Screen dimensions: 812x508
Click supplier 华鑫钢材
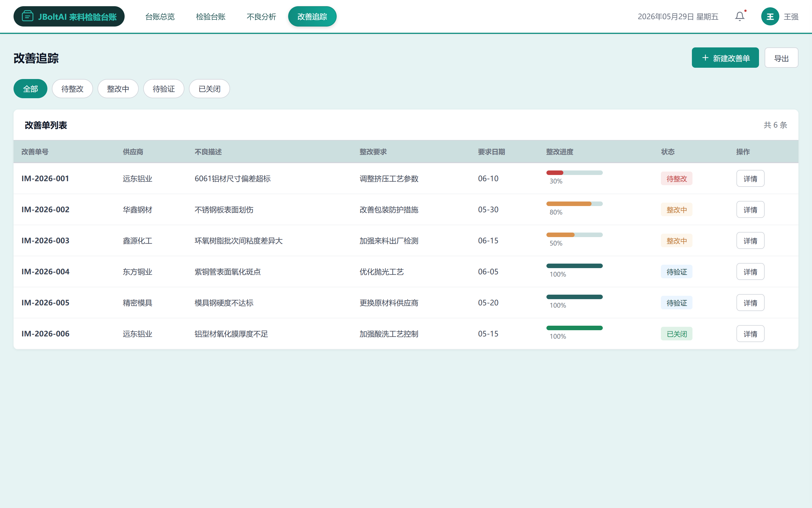(138, 210)
